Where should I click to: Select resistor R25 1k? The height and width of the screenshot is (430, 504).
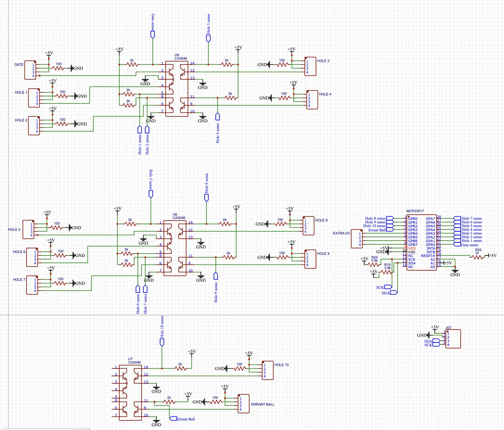477,256
